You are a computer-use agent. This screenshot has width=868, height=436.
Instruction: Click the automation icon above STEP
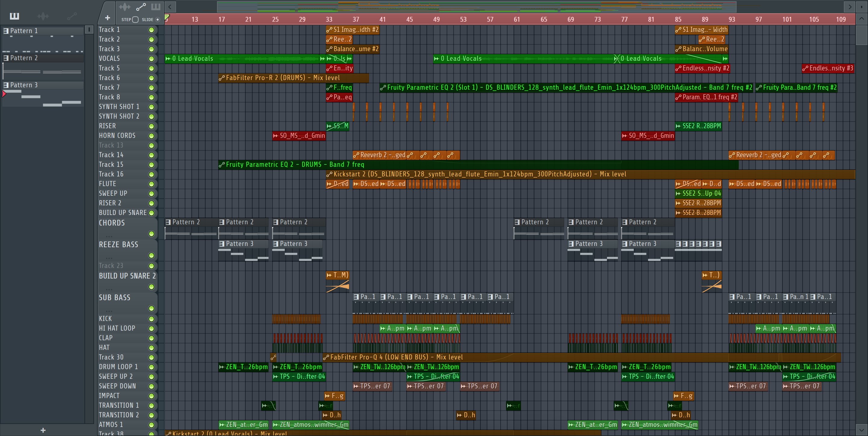[141, 7]
